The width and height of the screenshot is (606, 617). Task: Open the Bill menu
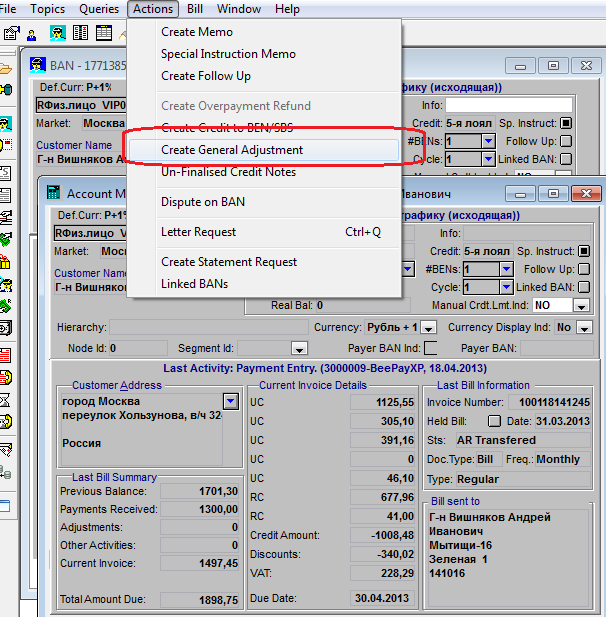pyautogui.click(x=195, y=9)
